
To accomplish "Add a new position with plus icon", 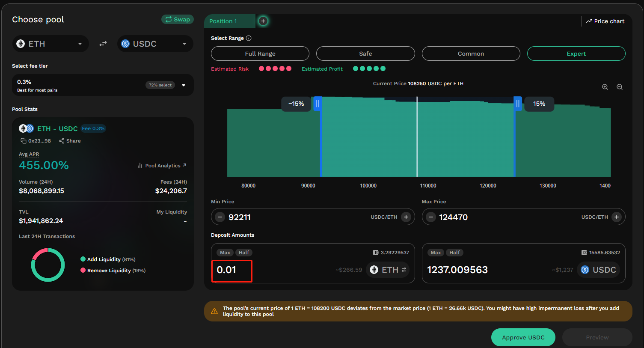I will (x=263, y=21).
